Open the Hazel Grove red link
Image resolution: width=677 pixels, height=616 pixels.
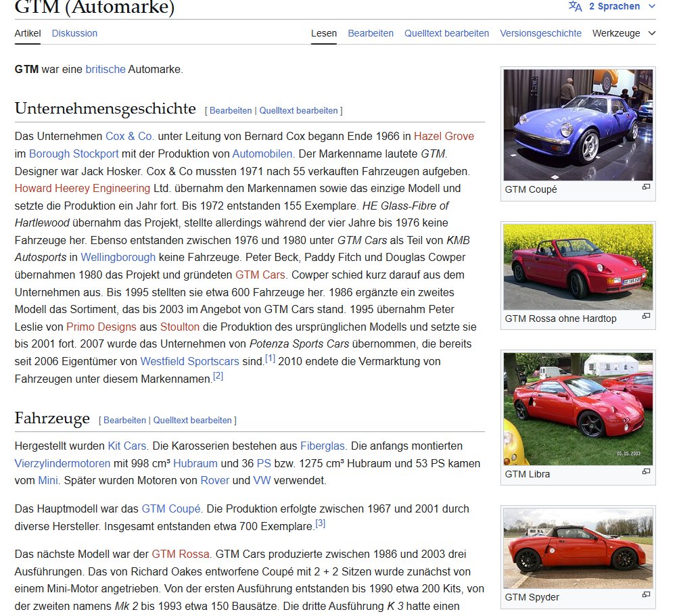tap(444, 136)
